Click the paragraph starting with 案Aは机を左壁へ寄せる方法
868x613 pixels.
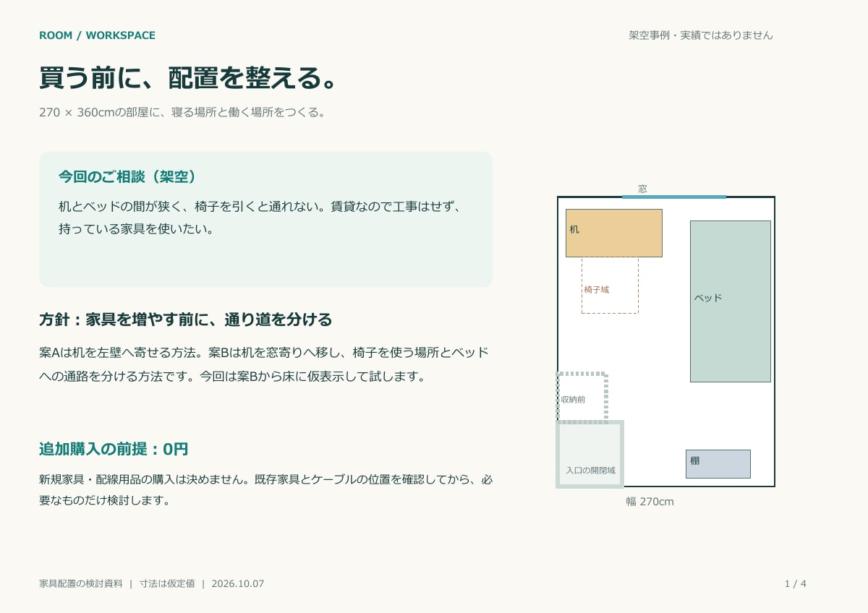pyautogui.click(x=264, y=364)
